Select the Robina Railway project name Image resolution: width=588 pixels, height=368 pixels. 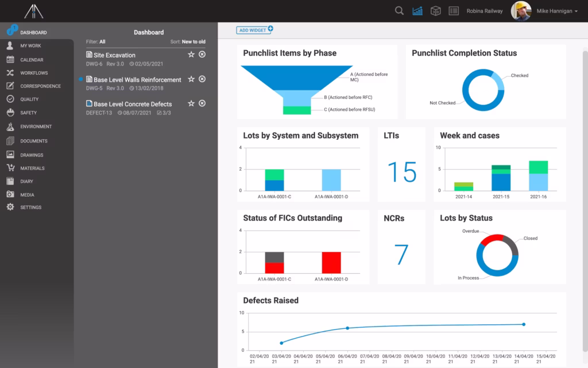pos(485,11)
